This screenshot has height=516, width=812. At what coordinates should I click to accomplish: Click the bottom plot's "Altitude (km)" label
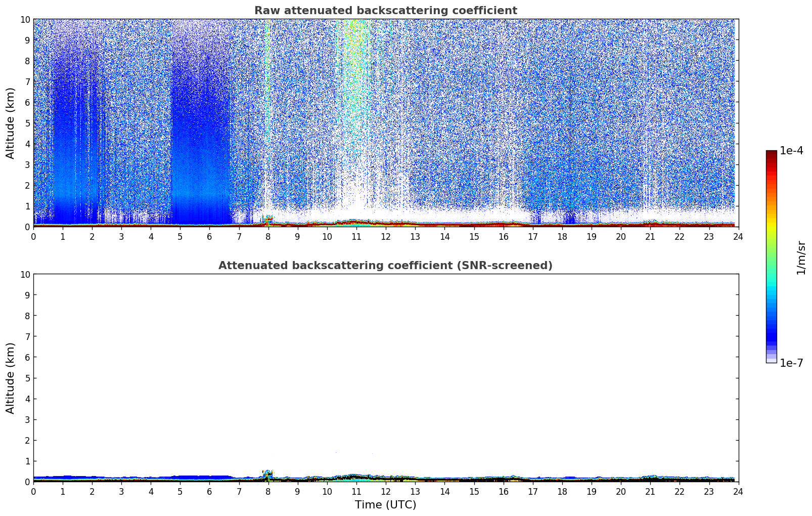click(11, 378)
